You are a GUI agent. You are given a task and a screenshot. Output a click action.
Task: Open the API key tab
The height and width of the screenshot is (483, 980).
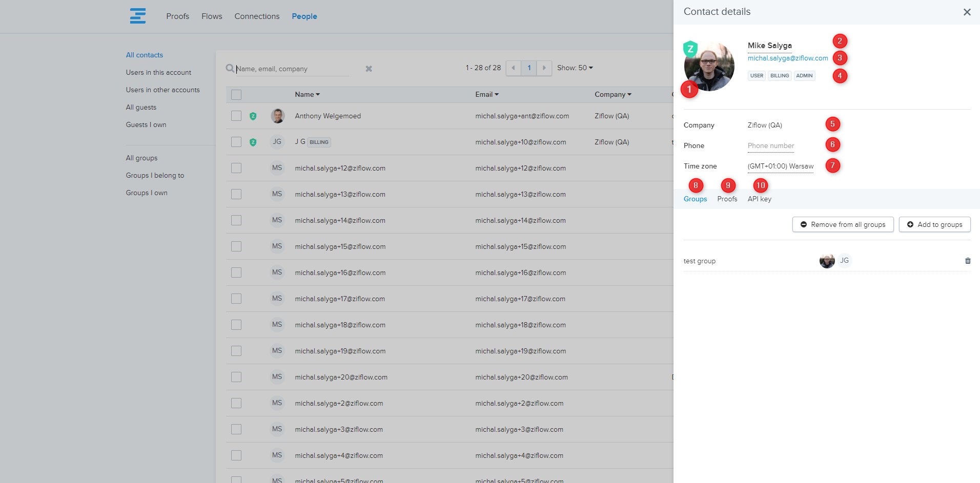pyautogui.click(x=759, y=199)
